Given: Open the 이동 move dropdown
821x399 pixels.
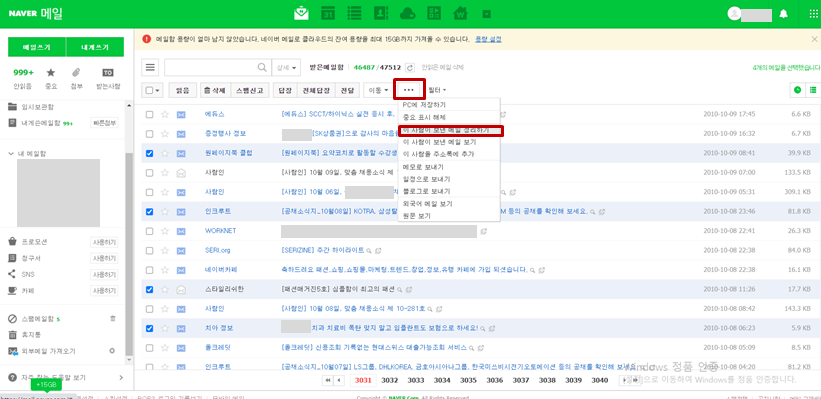Looking at the screenshot, I should 379,90.
